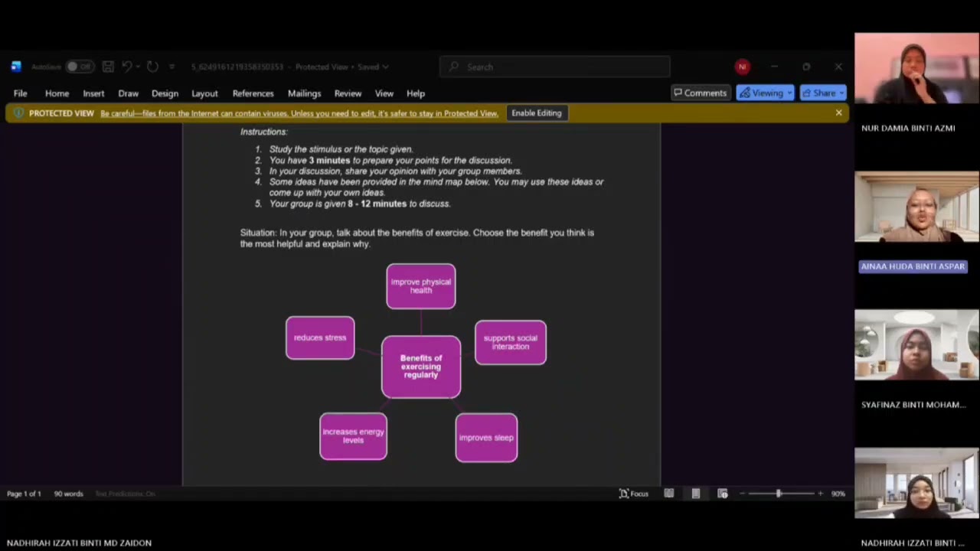Click the 90% zoom level value
Screen dimensions: 980x551
tap(838, 494)
